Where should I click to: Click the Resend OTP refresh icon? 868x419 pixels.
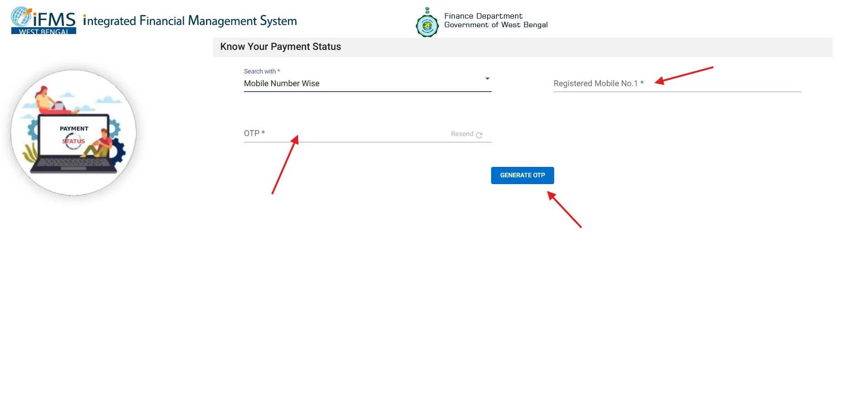(480, 135)
